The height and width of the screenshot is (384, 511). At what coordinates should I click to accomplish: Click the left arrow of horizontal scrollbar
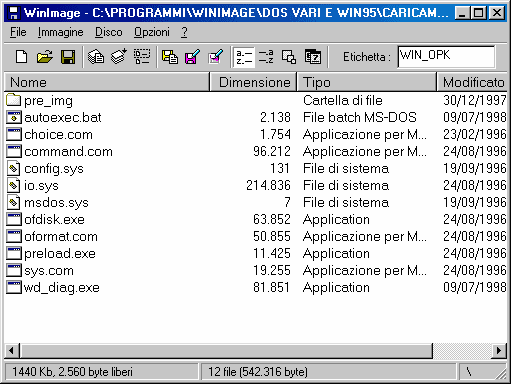[12, 351]
